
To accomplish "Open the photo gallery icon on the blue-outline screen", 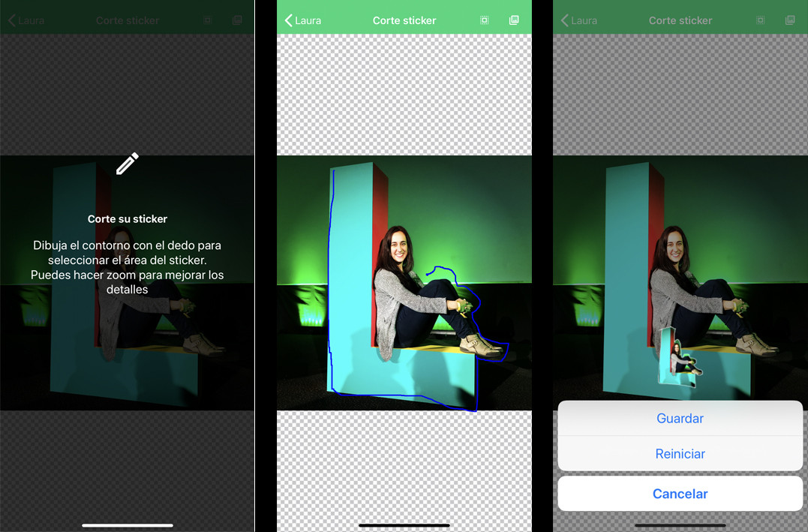I will 514,20.
